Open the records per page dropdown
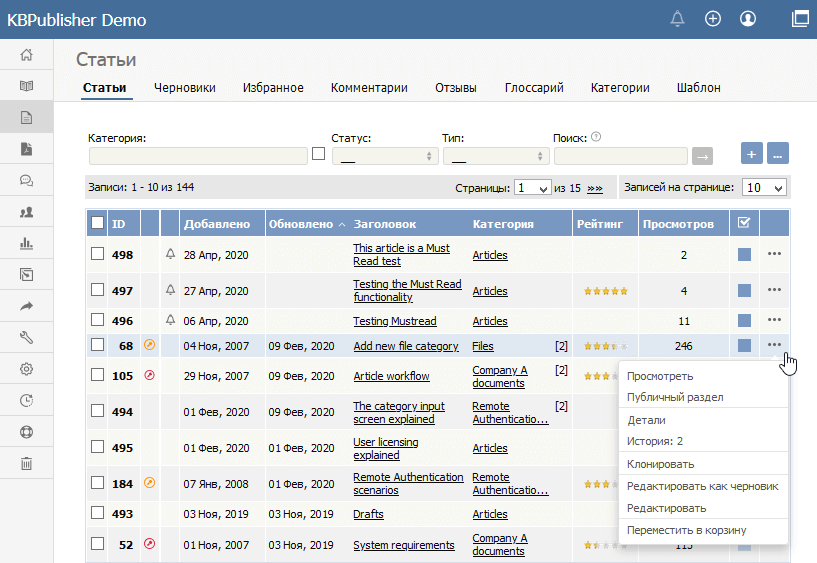Screen dimensions: 817x563 [x=765, y=187]
